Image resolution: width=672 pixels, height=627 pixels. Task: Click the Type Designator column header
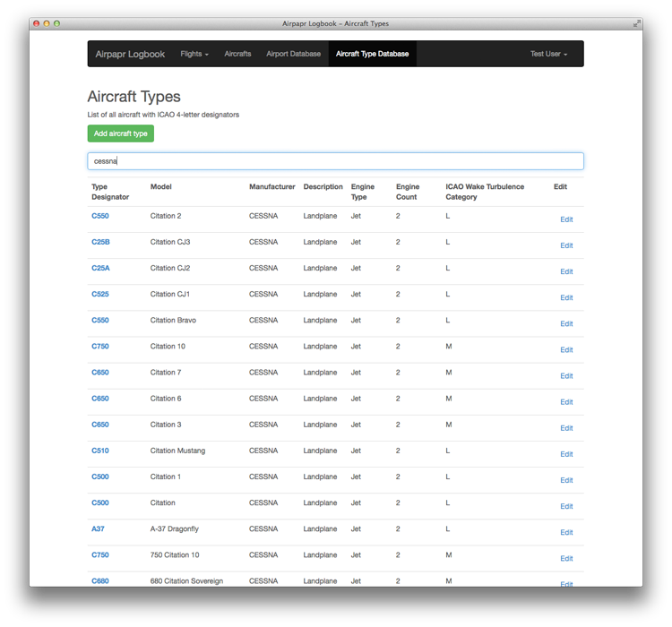coord(110,192)
